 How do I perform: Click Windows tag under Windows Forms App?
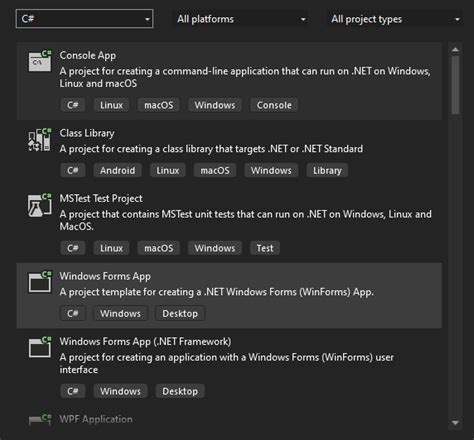(x=120, y=313)
